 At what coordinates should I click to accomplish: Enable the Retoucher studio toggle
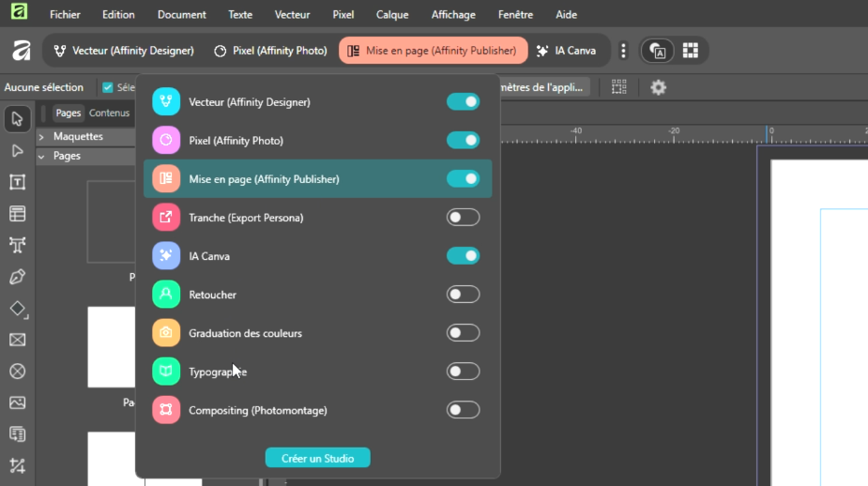pos(463,295)
